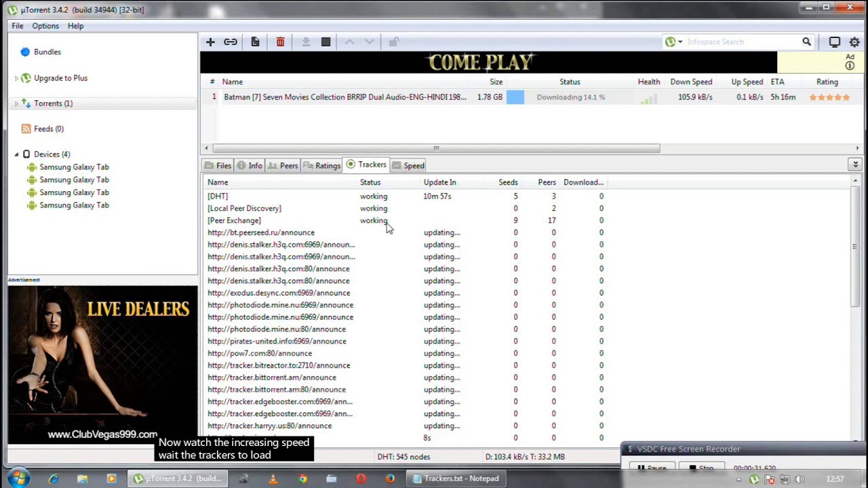Click the Live Dealers advertisement image
868x488 pixels.
pos(102,365)
